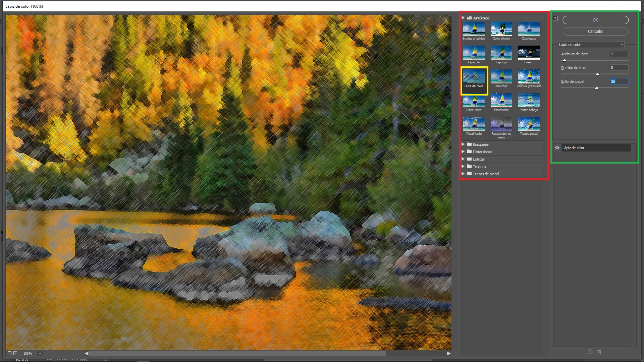Collapse the Artístico filter folder
This screenshot has width=644, height=362.
pos(463,18)
